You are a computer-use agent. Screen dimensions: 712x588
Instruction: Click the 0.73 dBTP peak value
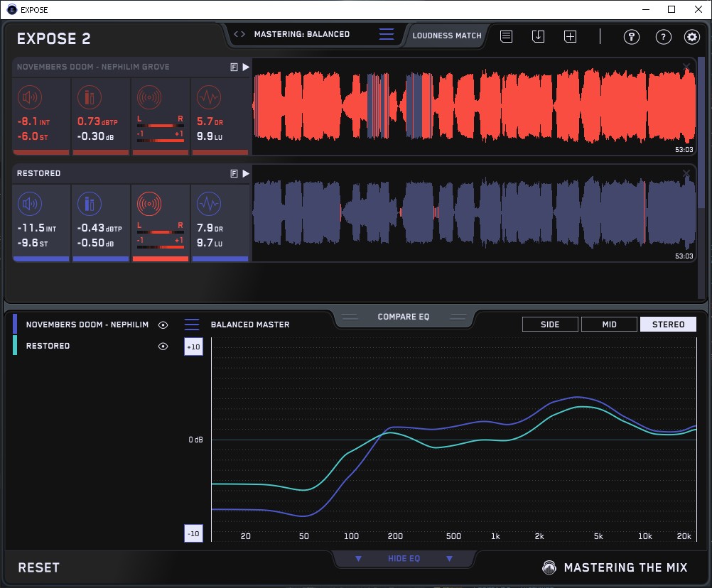pos(97,121)
